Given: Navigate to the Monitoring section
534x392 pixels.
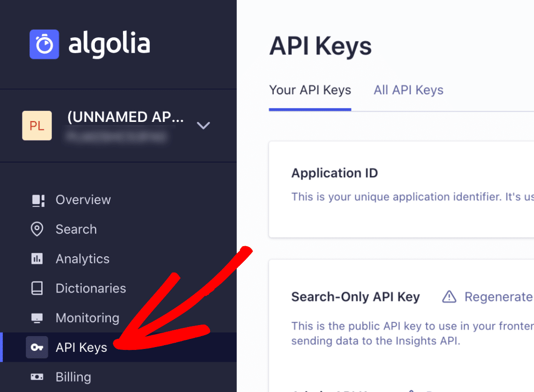Looking at the screenshot, I should [x=88, y=318].
